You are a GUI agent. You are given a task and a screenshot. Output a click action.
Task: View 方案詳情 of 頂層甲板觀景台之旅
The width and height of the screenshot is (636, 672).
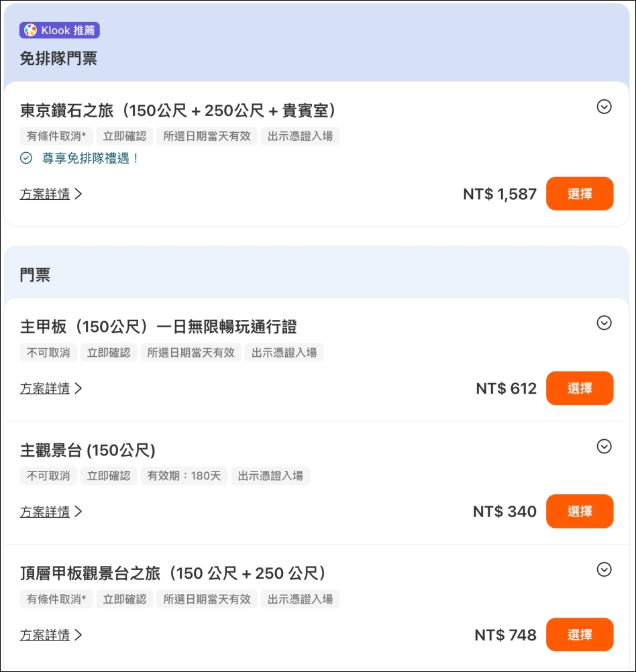point(50,635)
